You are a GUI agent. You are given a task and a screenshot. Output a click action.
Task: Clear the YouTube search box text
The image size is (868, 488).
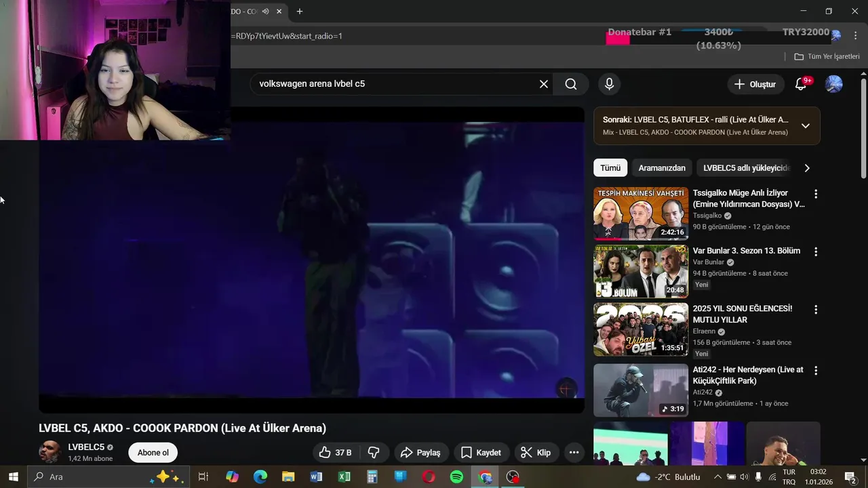[543, 84]
